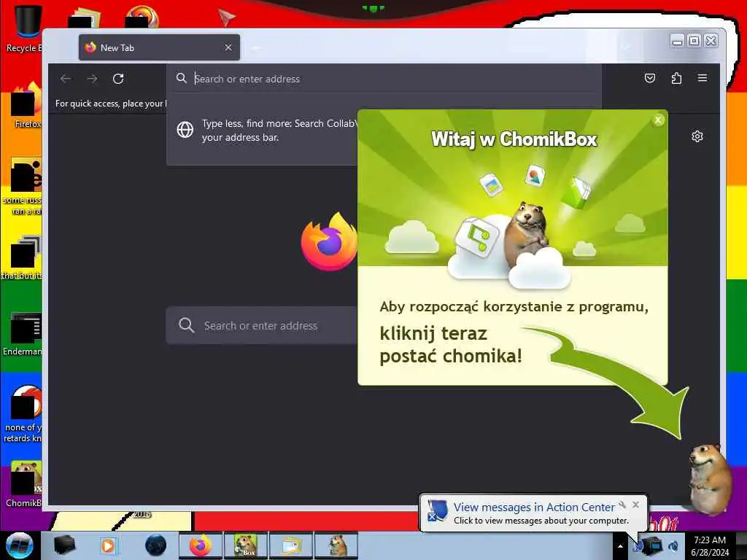Screen dimensions: 747x560
Task: Launch the media player taskbar icon
Action: [108, 545]
